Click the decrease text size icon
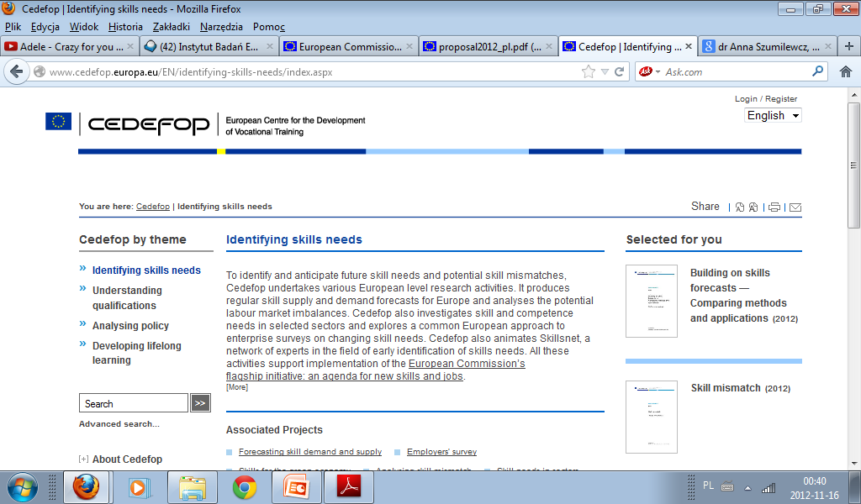This screenshot has width=861, height=504. [x=740, y=207]
